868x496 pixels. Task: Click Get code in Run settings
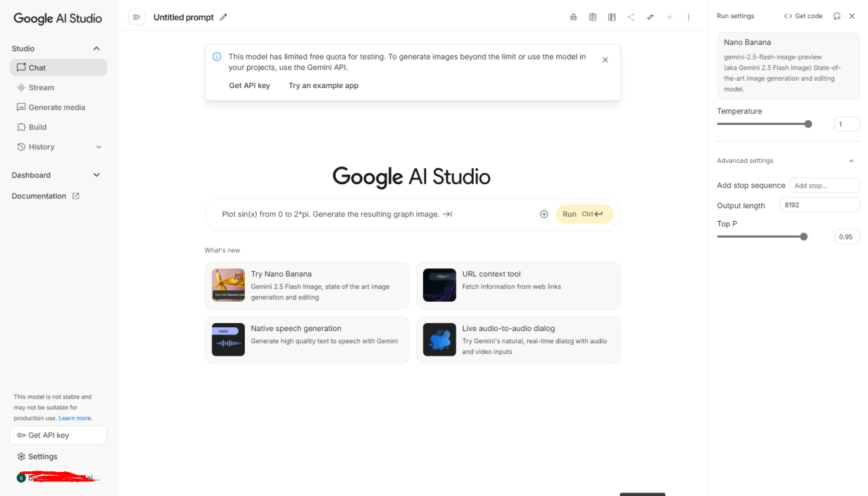pos(803,15)
